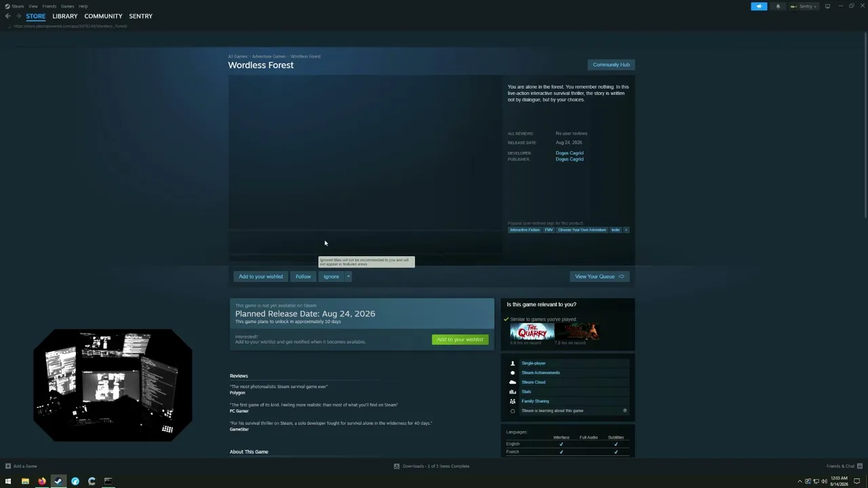The image size is (868, 488).
Task: Click the Single-player feature link
Action: pyautogui.click(x=534, y=363)
